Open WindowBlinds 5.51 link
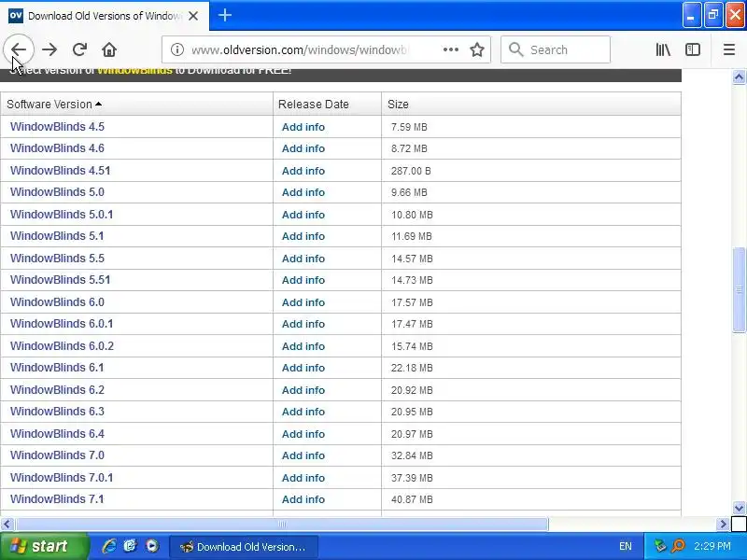The width and height of the screenshot is (747, 560). (x=60, y=279)
